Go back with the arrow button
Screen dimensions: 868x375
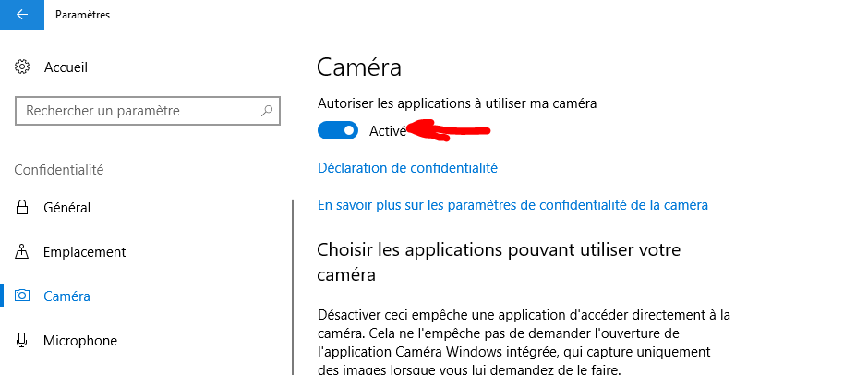point(21,15)
